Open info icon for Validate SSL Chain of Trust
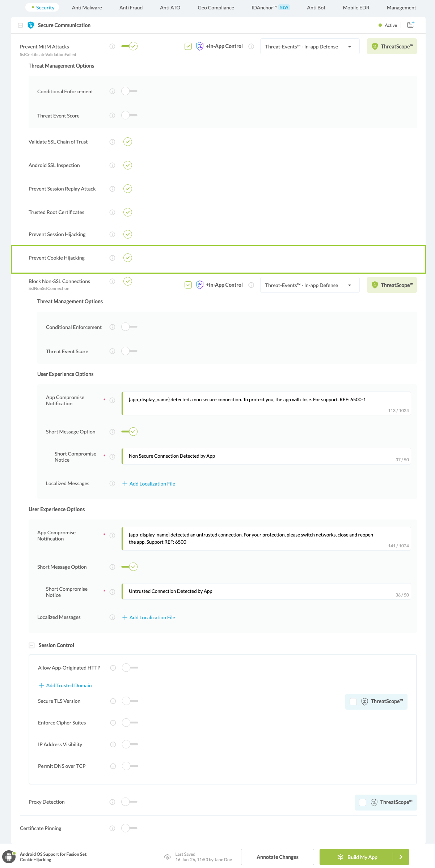Screen dimensions: 435x868 112,142
